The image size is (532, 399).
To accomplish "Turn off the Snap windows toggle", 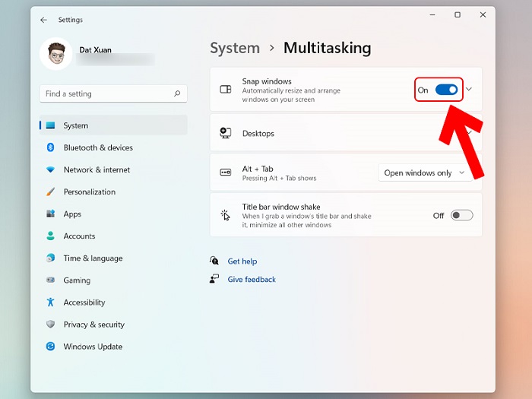I will 447,90.
